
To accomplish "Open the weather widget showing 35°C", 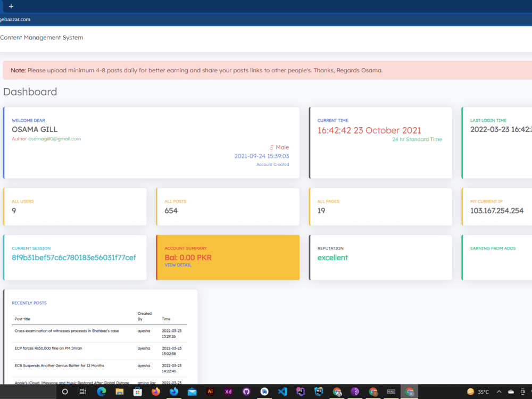I will point(475,392).
